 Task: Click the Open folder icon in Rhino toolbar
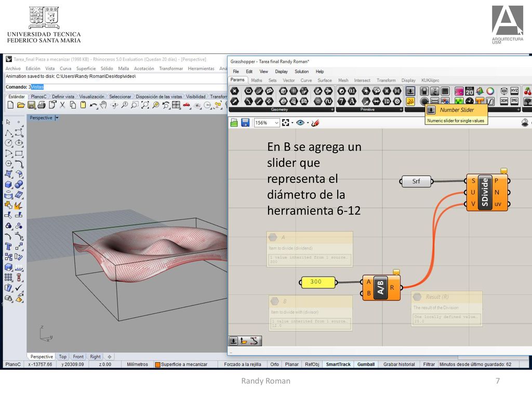tap(21, 105)
